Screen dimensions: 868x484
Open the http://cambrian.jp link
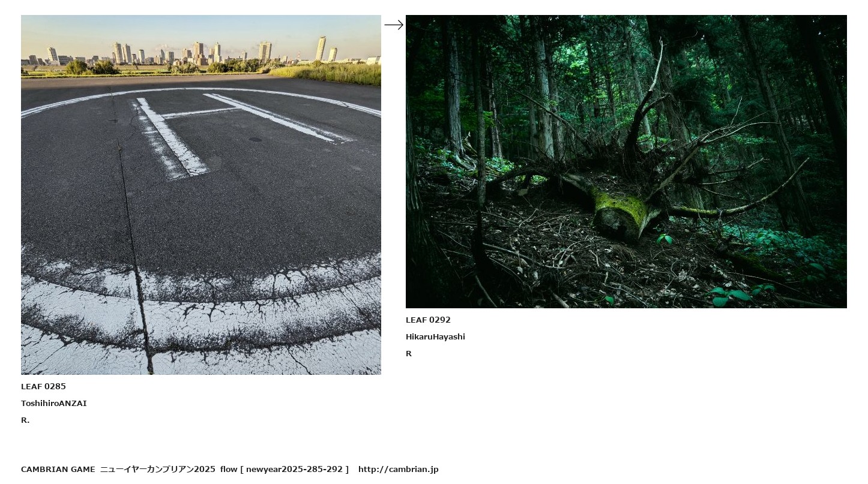pos(399,469)
